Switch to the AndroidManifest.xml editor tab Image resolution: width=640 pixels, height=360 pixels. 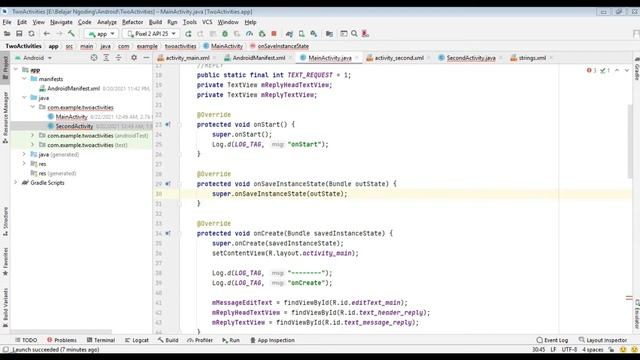point(259,58)
